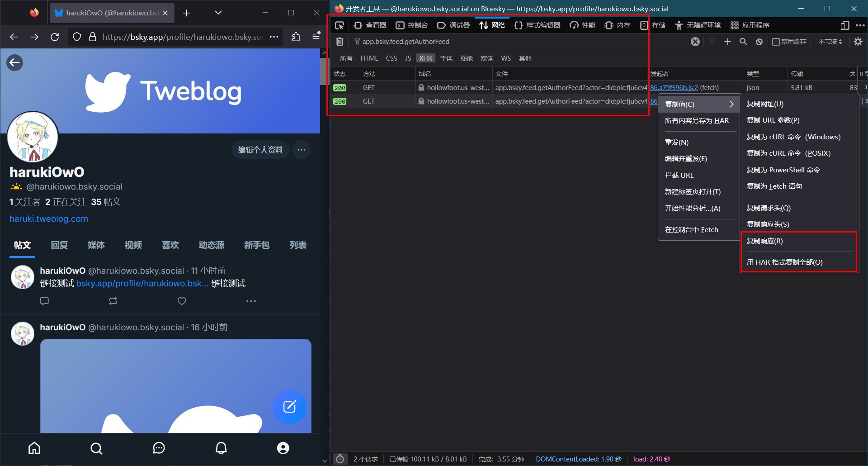Toggle the JS request filter
This screenshot has height=466, width=868.
pos(408,58)
